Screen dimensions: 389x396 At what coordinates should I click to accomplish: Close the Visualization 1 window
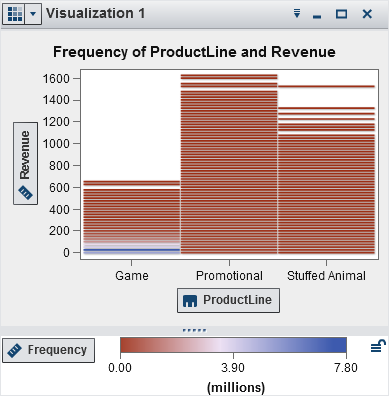[x=367, y=14]
